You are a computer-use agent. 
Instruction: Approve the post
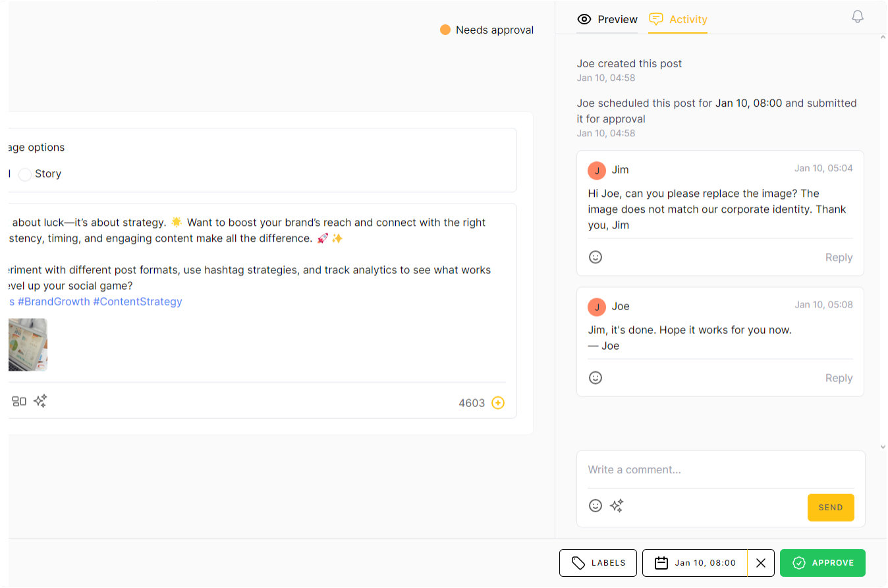(x=823, y=563)
